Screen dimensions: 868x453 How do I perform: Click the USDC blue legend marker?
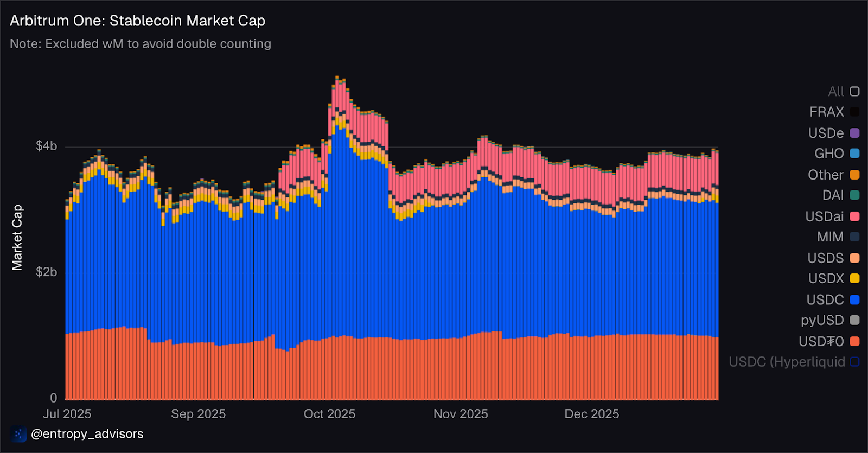click(x=854, y=299)
